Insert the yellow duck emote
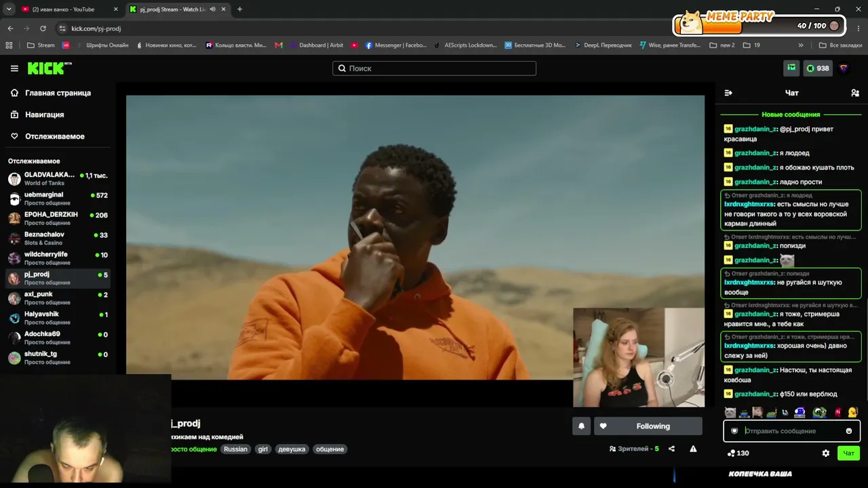 tap(852, 412)
